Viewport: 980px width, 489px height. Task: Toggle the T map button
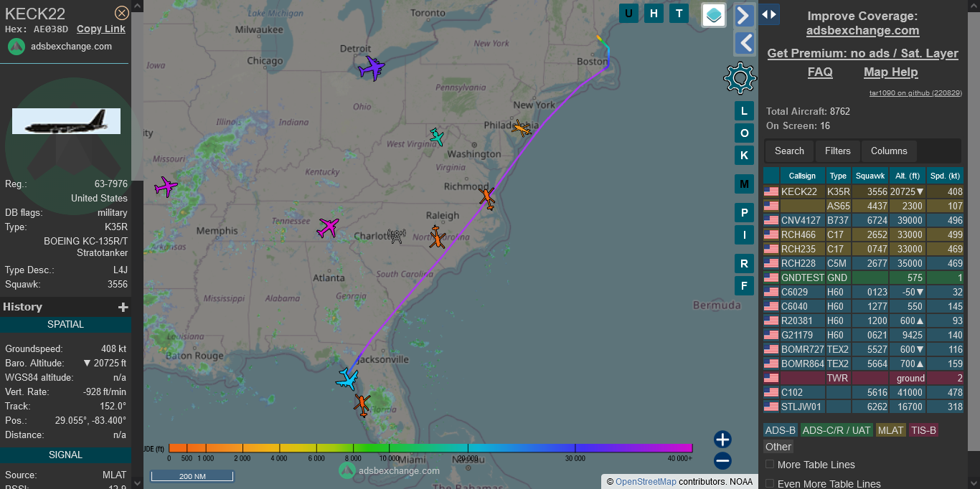[679, 13]
